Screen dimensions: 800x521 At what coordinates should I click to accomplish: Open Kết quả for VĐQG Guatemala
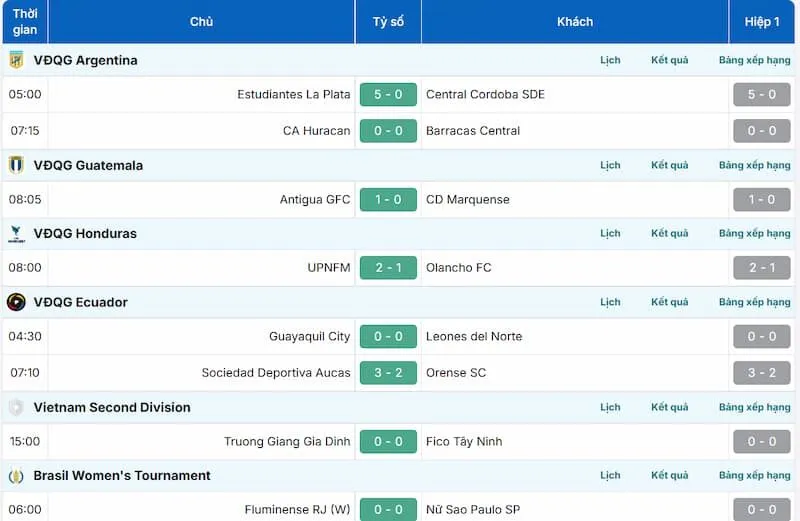tap(669, 165)
